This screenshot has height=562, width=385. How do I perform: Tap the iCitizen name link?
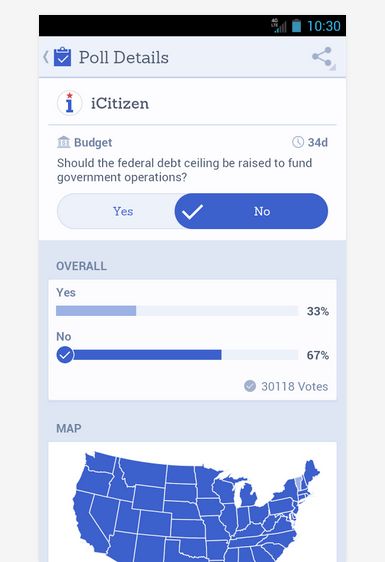point(120,104)
